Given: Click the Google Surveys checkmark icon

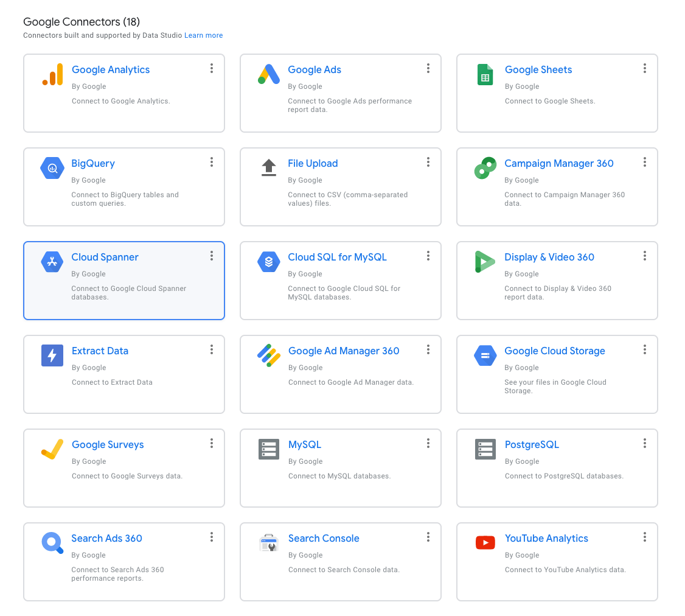Looking at the screenshot, I should click(52, 449).
